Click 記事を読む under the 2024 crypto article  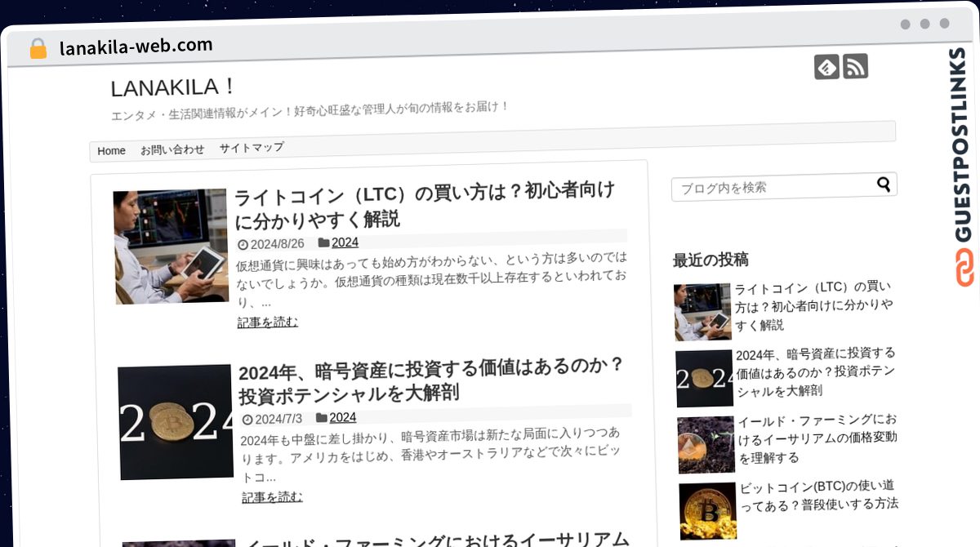(x=272, y=497)
